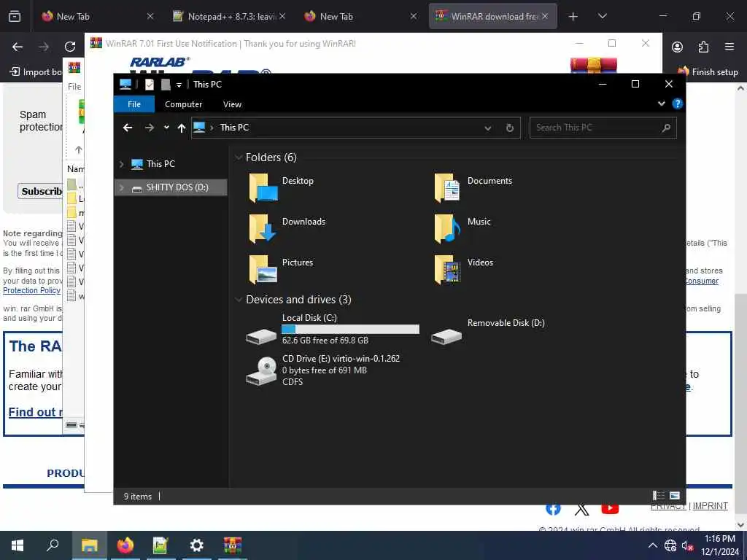This screenshot has height=560, width=747.
Task: Open recent locations dropdown arrow
Action: tap(166, 128)
